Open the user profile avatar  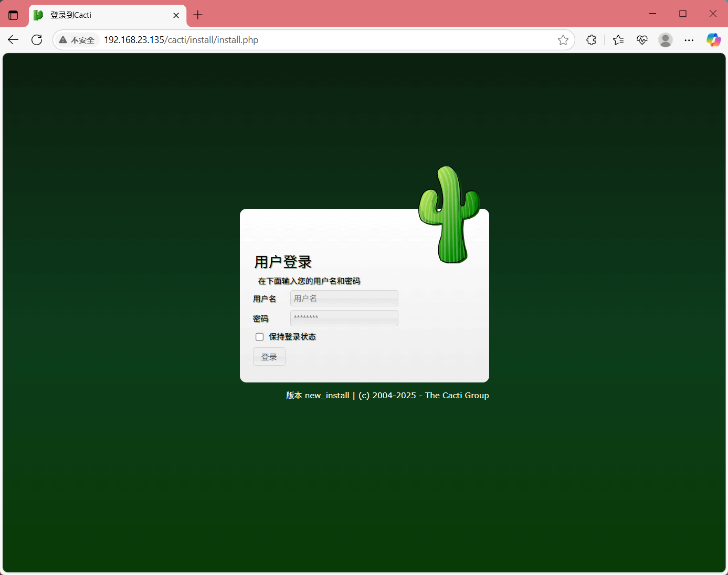coord(666,40)
